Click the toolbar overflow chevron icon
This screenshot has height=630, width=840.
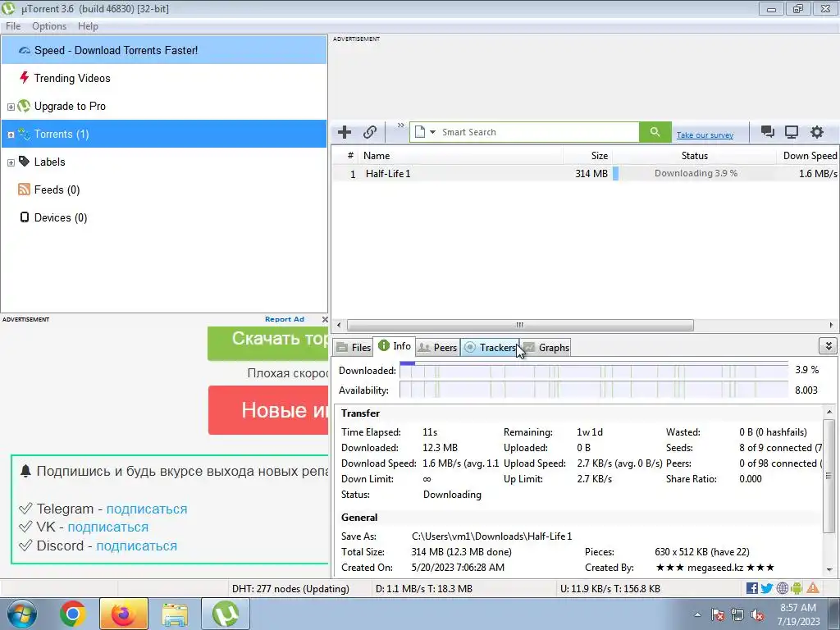point(400,126)
